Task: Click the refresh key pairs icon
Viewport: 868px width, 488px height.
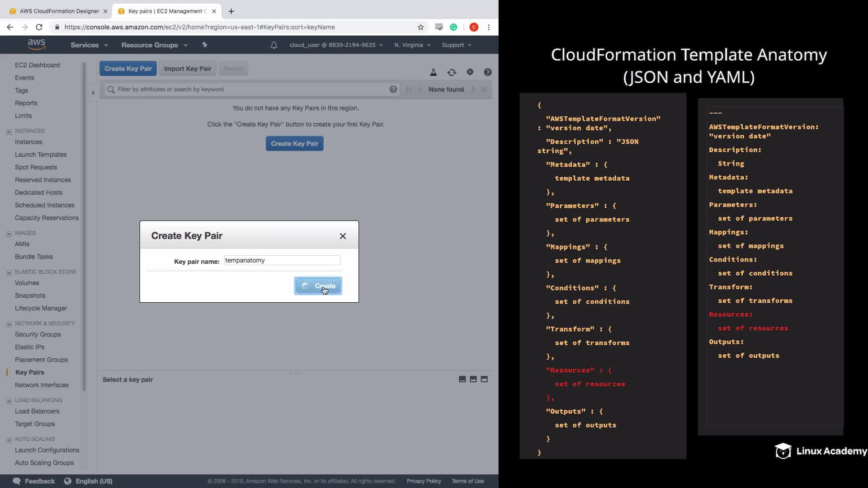Action: coord(452,72)
